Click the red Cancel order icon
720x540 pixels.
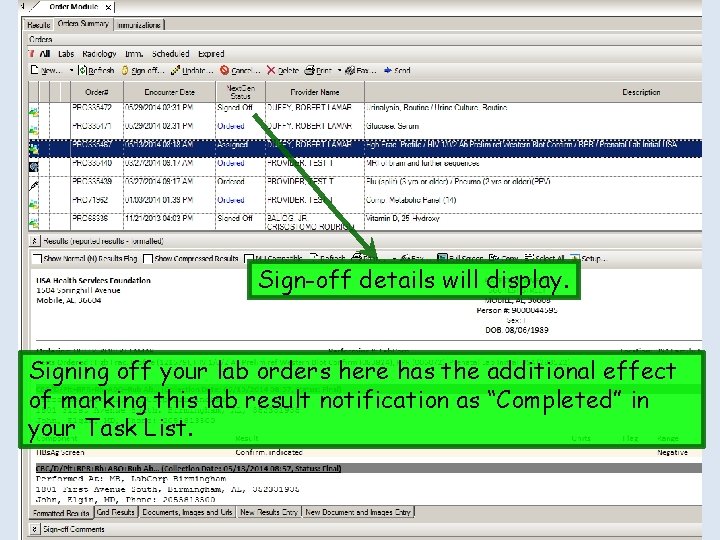point(224,70)
